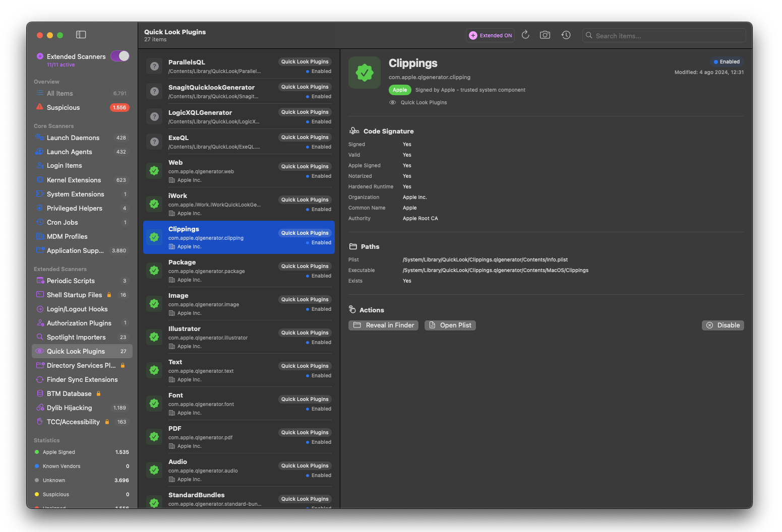
Task: Open the All Items overview
Action: pyautogui.click(x=82, y=93)
